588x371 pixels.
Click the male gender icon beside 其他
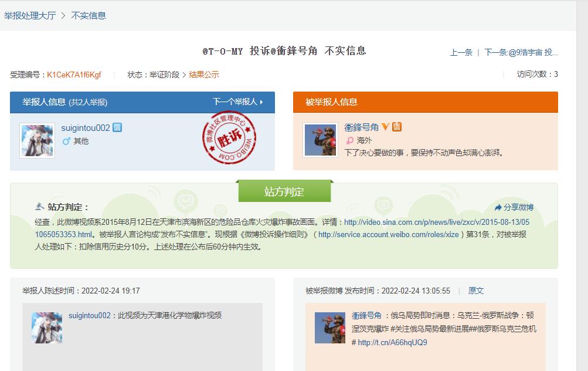(66, 141)
